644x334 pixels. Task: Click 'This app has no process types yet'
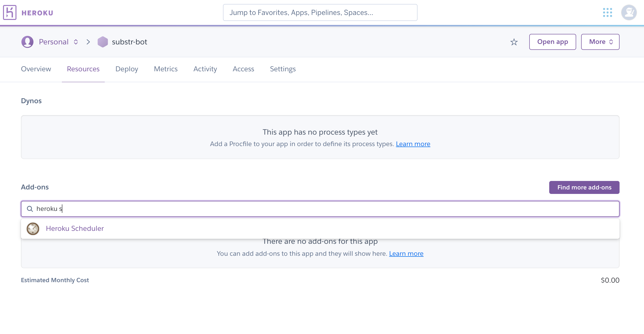click(320, 132)
